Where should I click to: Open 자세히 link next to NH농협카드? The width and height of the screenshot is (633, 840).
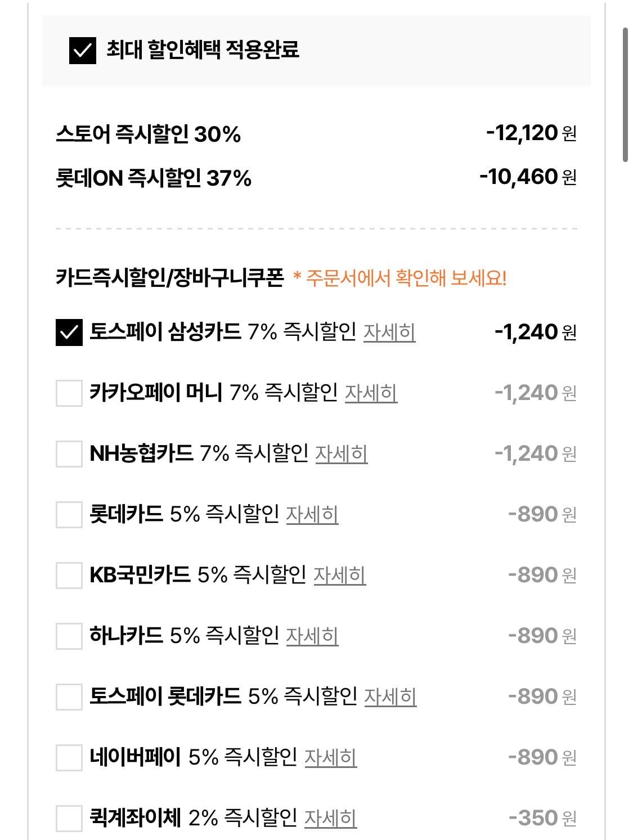coord(341,453)
